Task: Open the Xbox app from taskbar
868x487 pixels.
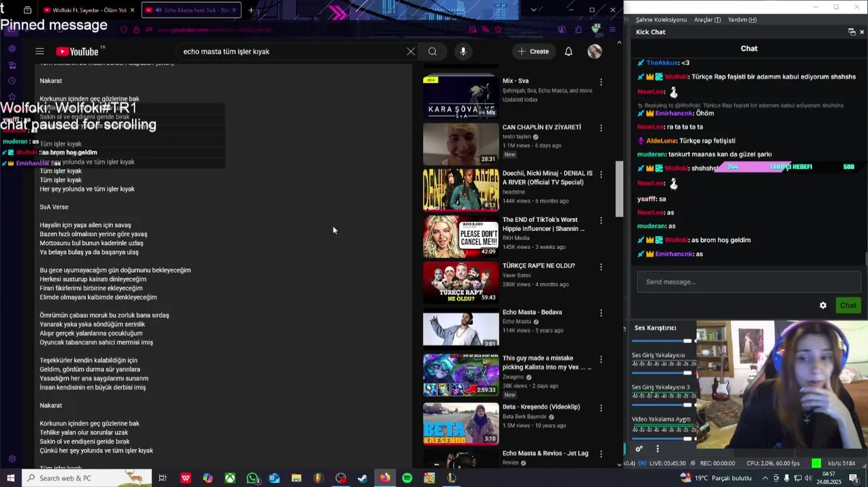Action: (230, 478)
